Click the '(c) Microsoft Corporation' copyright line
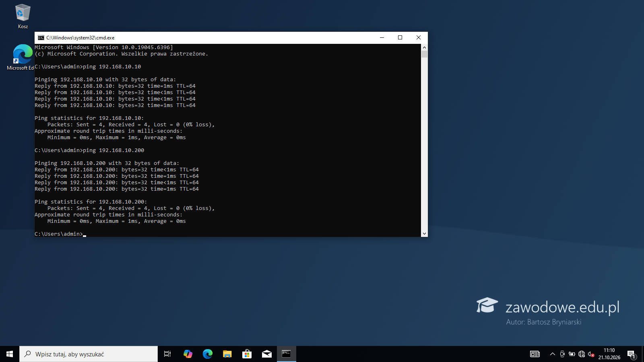Screen dimensions: 644x362 point(122,54)
